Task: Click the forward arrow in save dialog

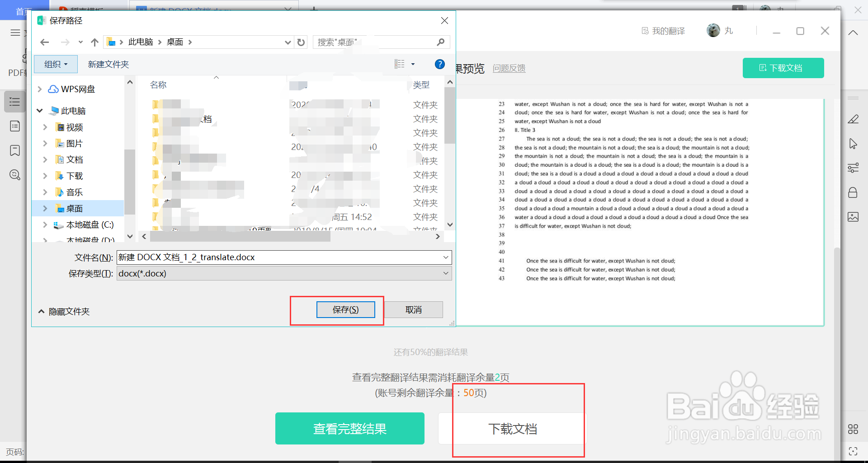Action: click(65, 42)
